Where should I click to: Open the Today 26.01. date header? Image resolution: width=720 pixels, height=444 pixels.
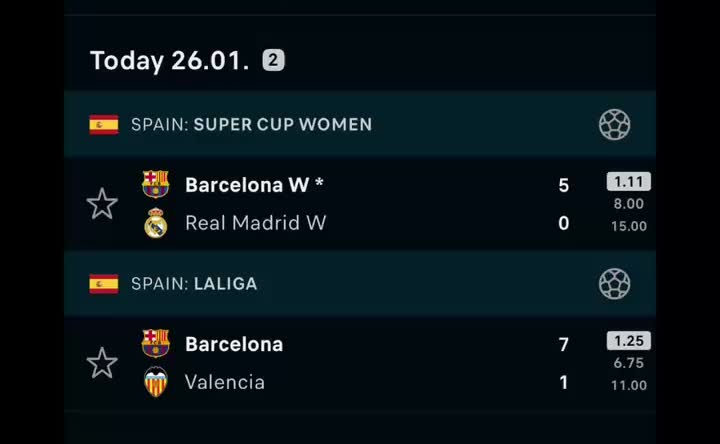(x=169, y=60)
